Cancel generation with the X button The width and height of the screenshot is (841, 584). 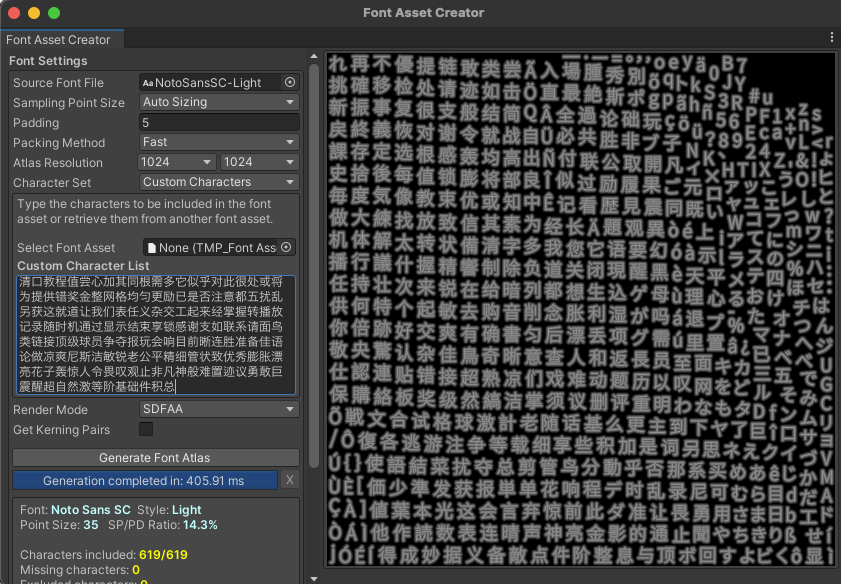click(x=290, y=480)
